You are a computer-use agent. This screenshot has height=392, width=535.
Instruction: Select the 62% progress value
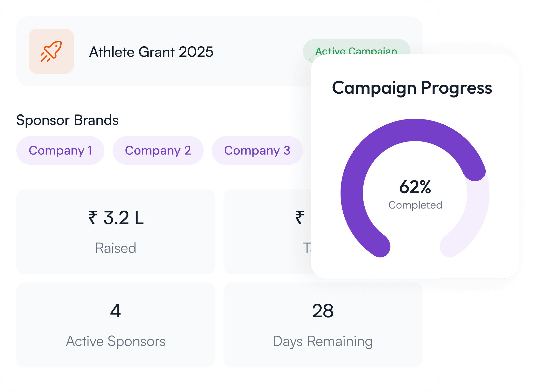[415, 187]
